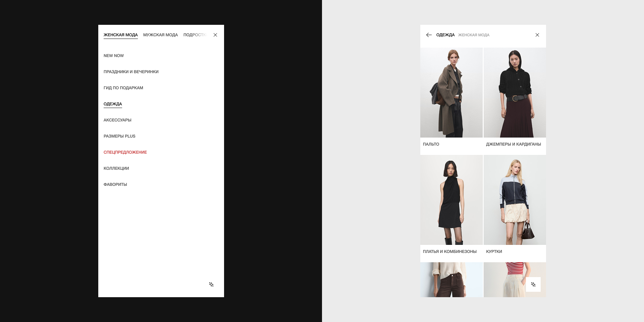
Task: Open the ПОДРОСТКИ tab
Action: [195, 35]
